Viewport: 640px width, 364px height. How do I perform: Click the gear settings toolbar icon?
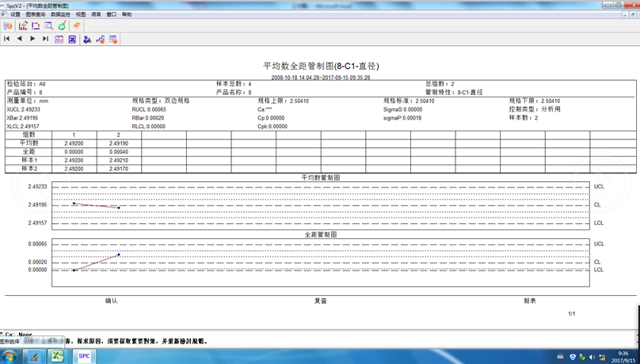8,26
